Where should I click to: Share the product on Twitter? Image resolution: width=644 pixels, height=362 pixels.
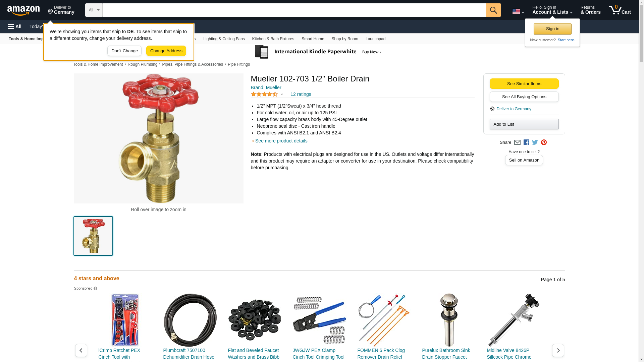coord(535,142)
